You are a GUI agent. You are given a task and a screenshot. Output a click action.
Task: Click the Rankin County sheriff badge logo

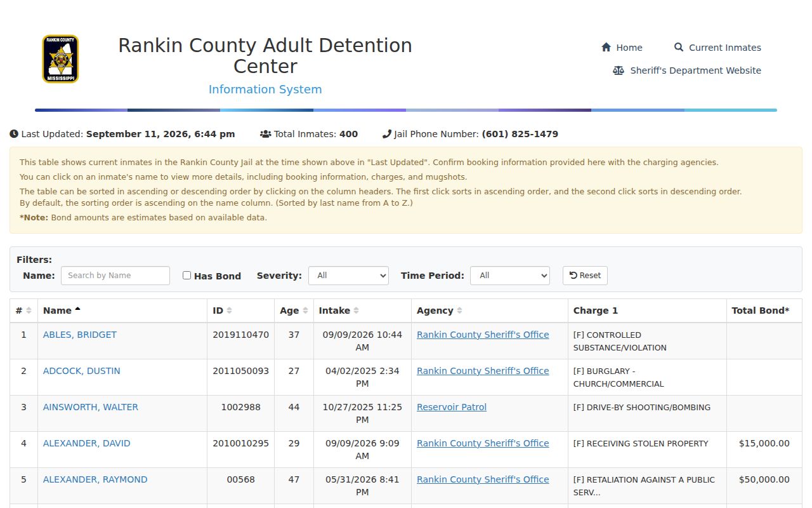tap(60, 59)
